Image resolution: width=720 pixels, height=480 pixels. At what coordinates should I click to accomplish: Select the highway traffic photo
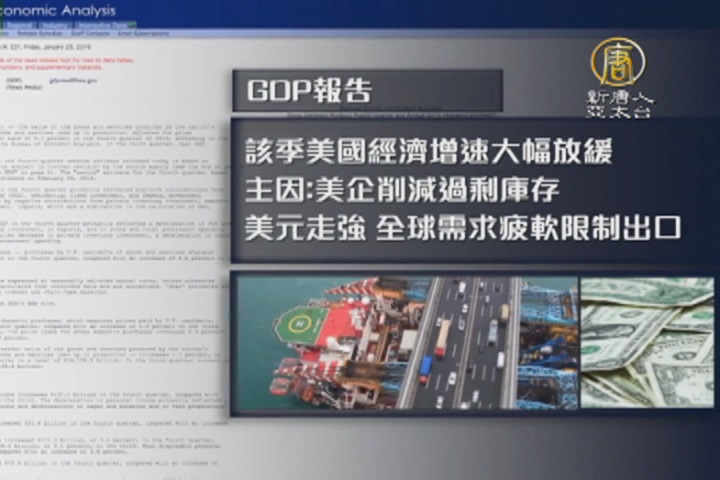(x=472, y=342)
